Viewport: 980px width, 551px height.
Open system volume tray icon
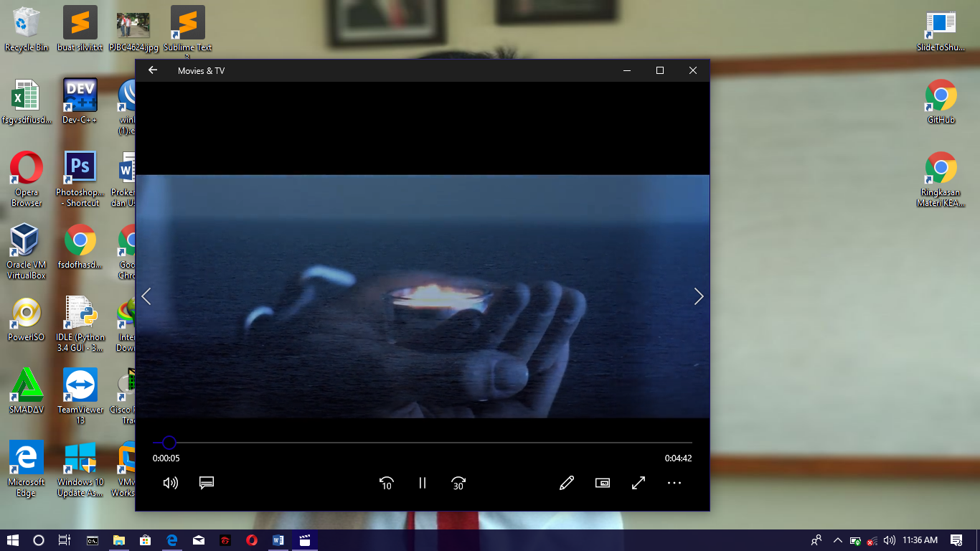point(890,540)
